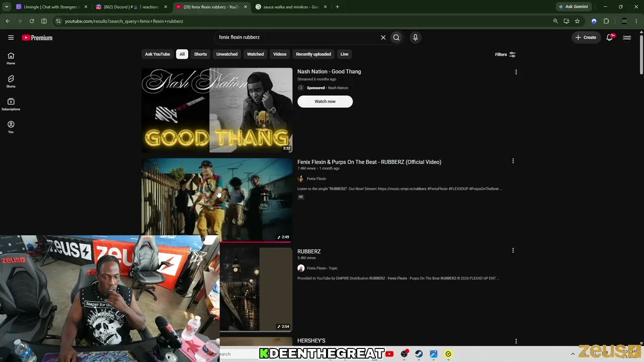Screen dimensions: 644x362
Task: Open Steam from the taskbar
Action: pyautogui.click(x=419, y=354)
